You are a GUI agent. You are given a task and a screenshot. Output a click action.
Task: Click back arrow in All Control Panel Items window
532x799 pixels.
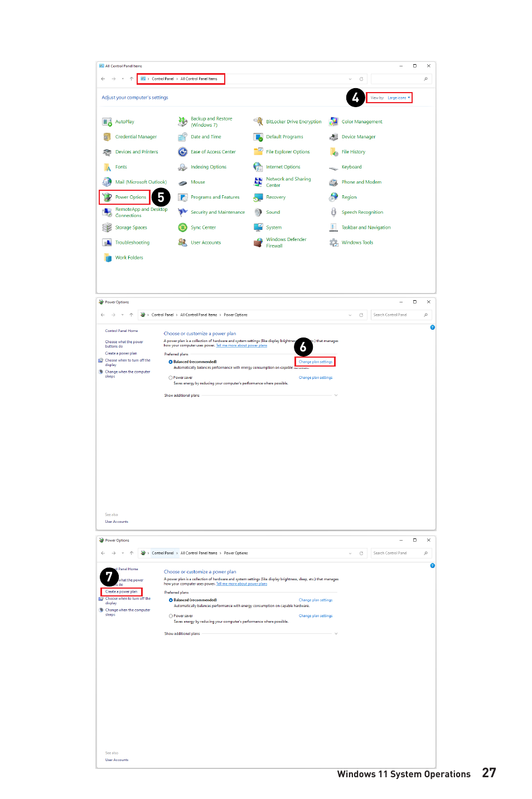click(x=103, y=79)
